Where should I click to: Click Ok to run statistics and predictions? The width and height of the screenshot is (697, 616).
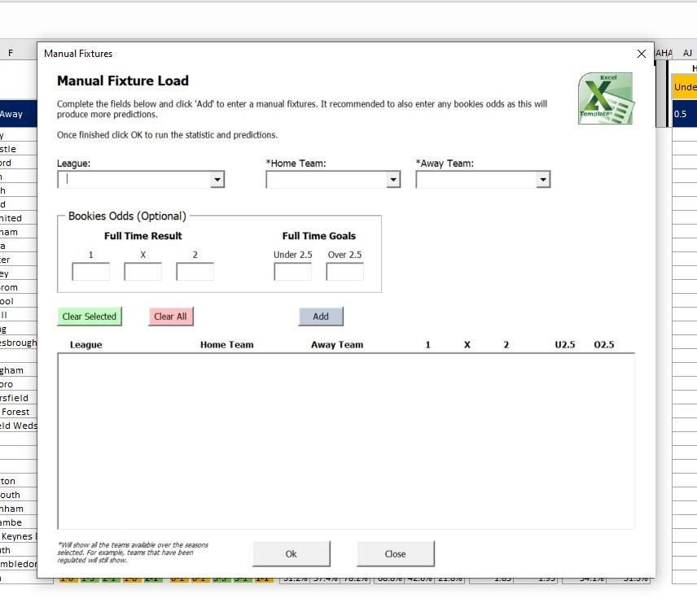[x=291, y=553]
